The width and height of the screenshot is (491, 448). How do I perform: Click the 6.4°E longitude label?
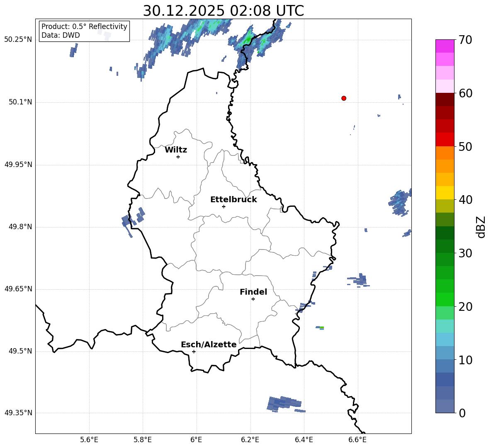[304, 440]
